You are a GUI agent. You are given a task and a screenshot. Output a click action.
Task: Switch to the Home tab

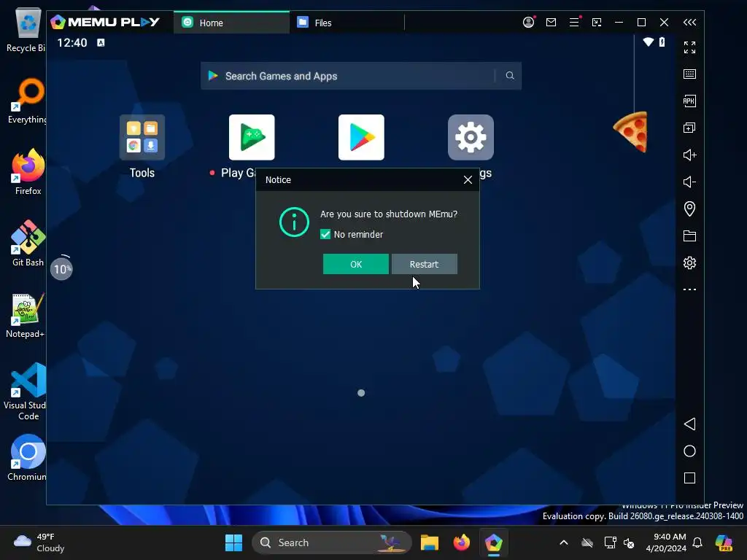(x=231, y=23)
